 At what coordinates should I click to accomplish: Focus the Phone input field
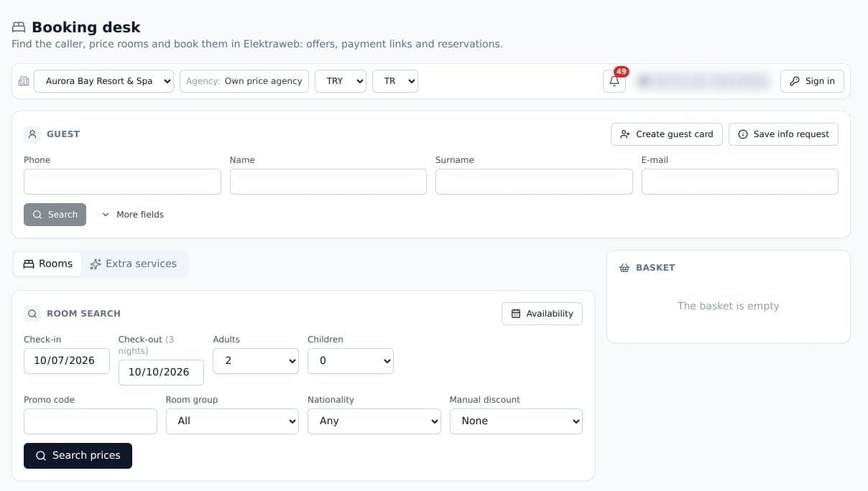coord(122,182)
